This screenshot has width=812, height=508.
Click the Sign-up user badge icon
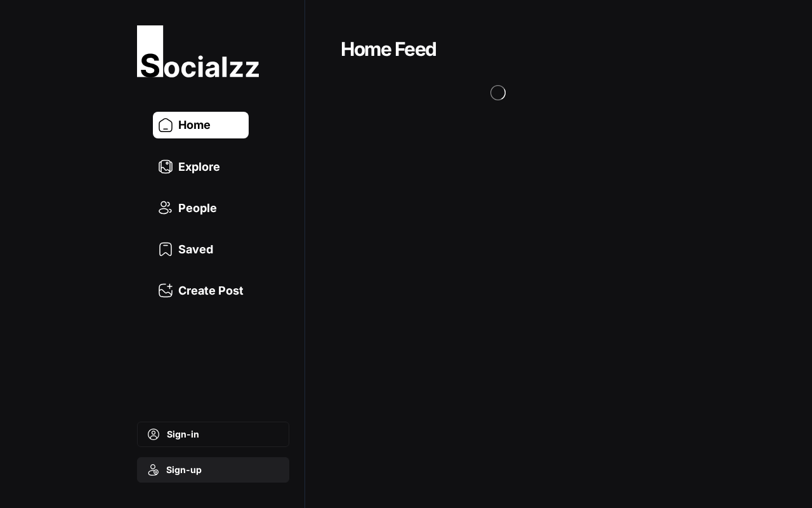(154, 470)
